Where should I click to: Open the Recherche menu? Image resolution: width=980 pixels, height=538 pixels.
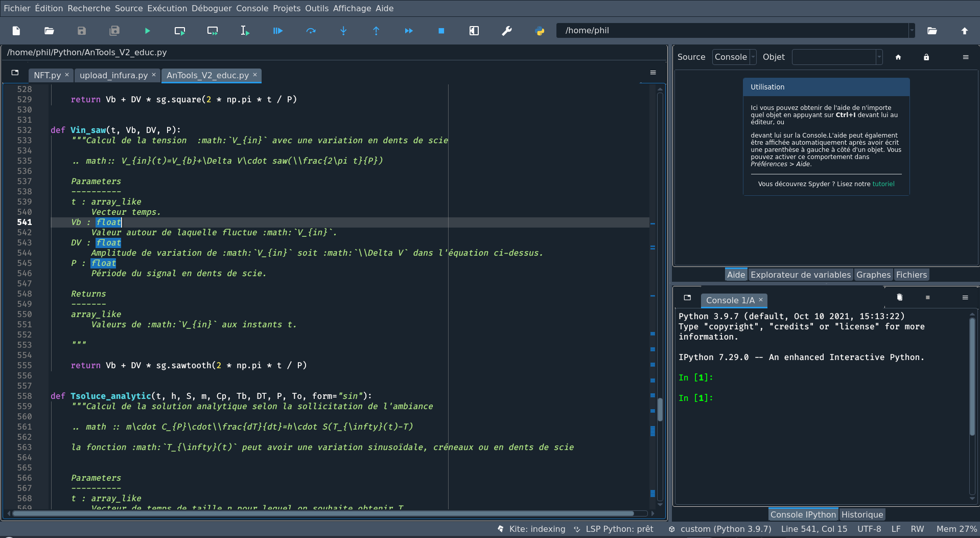click(x=89, y=8)
